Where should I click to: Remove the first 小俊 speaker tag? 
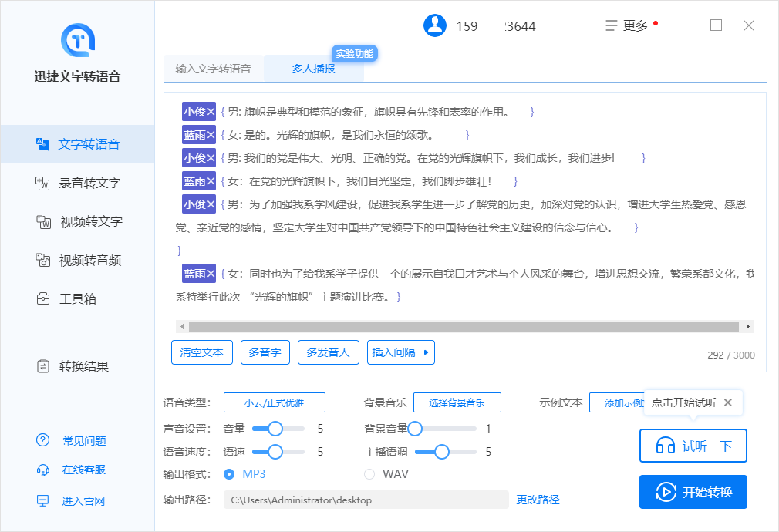tap(211, 112)
